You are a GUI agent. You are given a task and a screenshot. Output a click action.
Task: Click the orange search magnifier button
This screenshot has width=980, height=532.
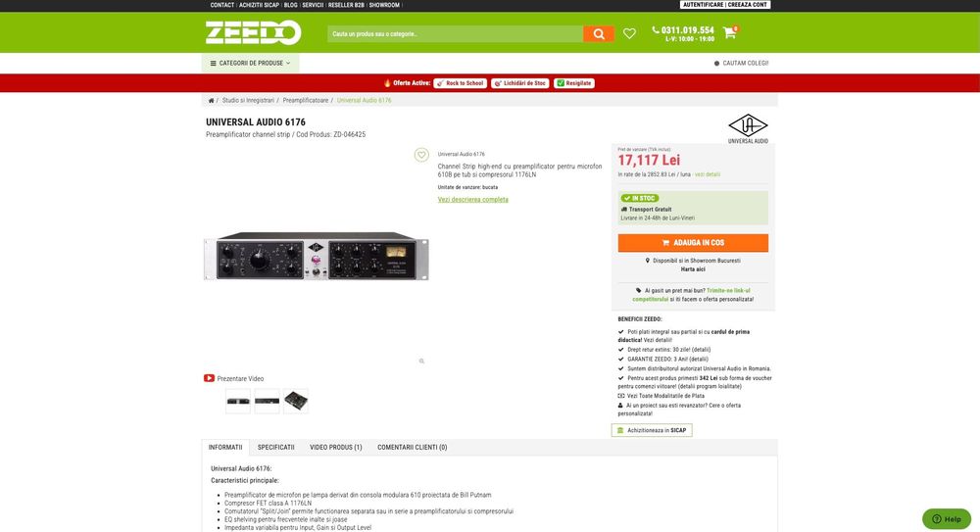598,33
